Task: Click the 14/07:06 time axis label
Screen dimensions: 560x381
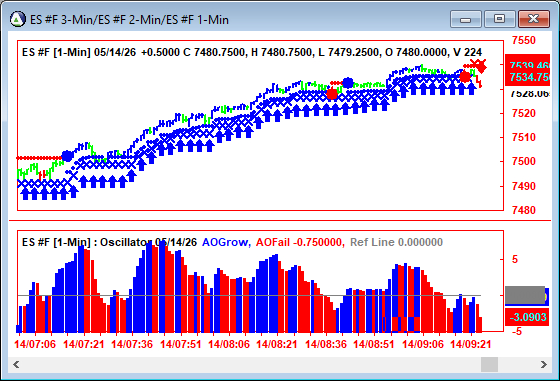Action: (x=35, y=344)
